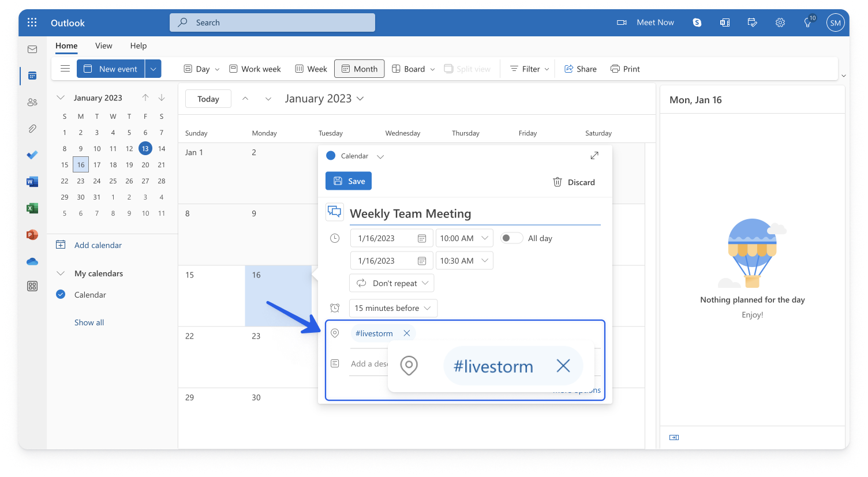Open the app launcher grid icon
Image resolution: width=868 pixels, height=477 pixels.
coord(32,22)
